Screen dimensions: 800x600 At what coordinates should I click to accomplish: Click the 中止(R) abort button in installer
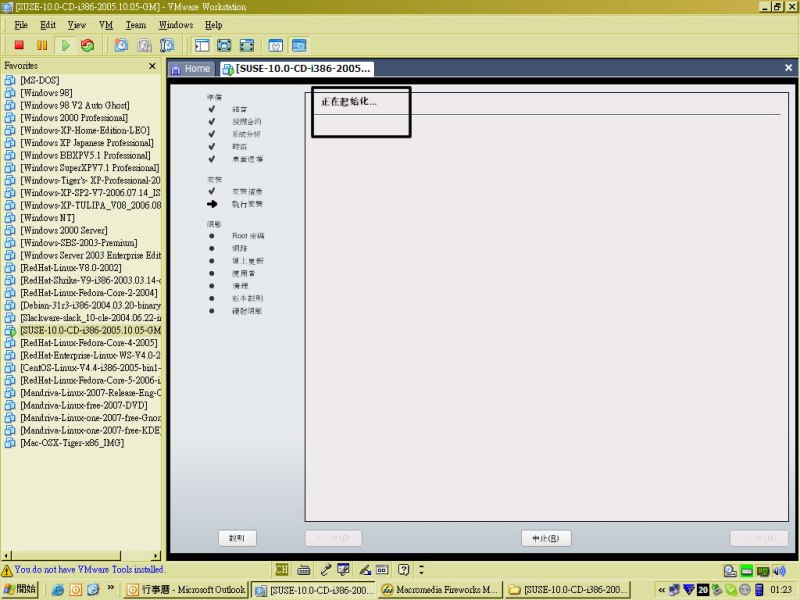546,538
